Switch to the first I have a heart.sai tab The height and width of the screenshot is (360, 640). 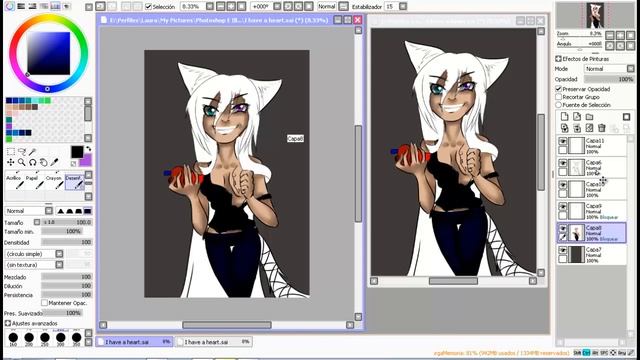coord(135,342)
